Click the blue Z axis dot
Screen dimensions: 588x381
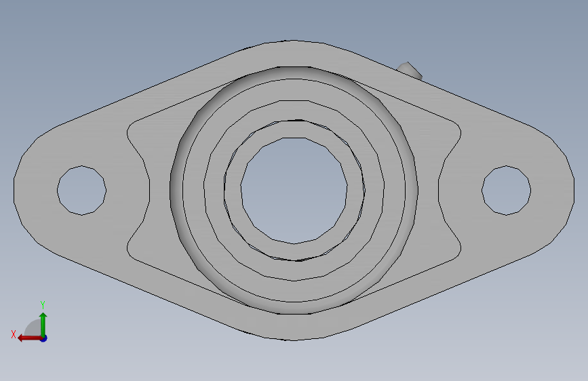click(x=44, y=338)
